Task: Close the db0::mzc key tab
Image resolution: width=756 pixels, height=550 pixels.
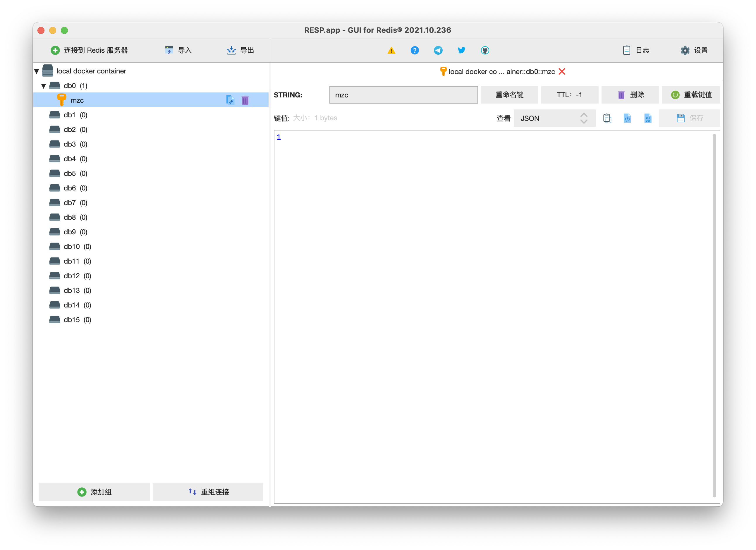Action: (x=562, y=71)
